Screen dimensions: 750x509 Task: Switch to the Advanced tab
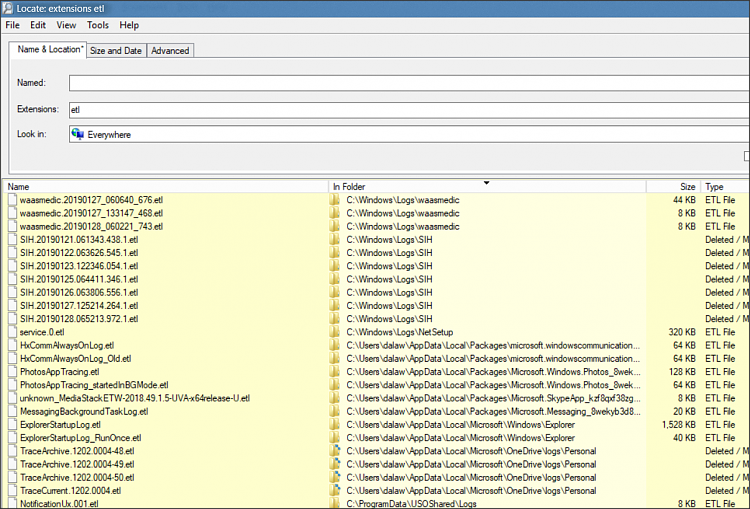170,51
